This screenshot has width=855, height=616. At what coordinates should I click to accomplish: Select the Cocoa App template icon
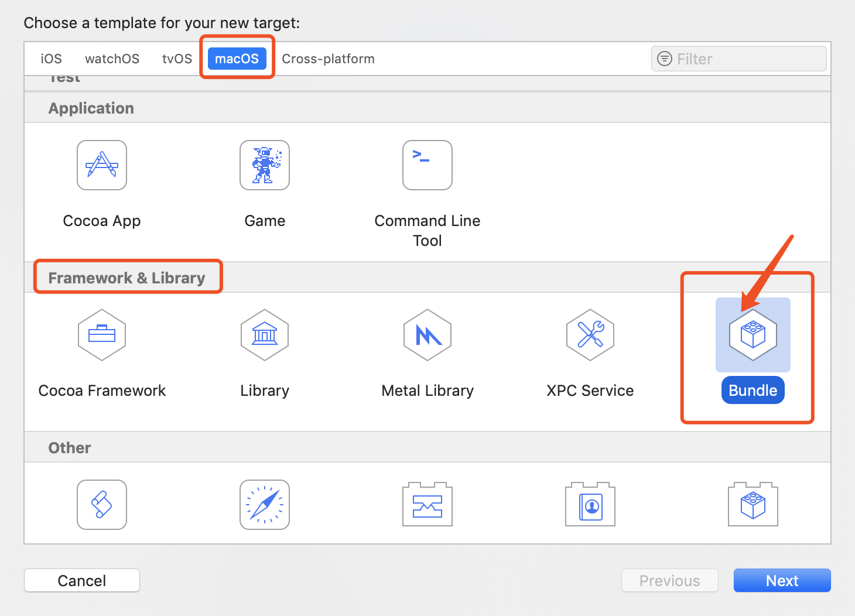102,165
